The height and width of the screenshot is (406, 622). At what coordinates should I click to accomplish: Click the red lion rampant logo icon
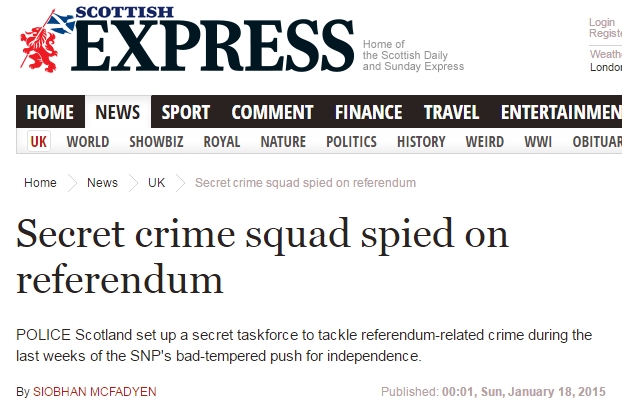40,43
